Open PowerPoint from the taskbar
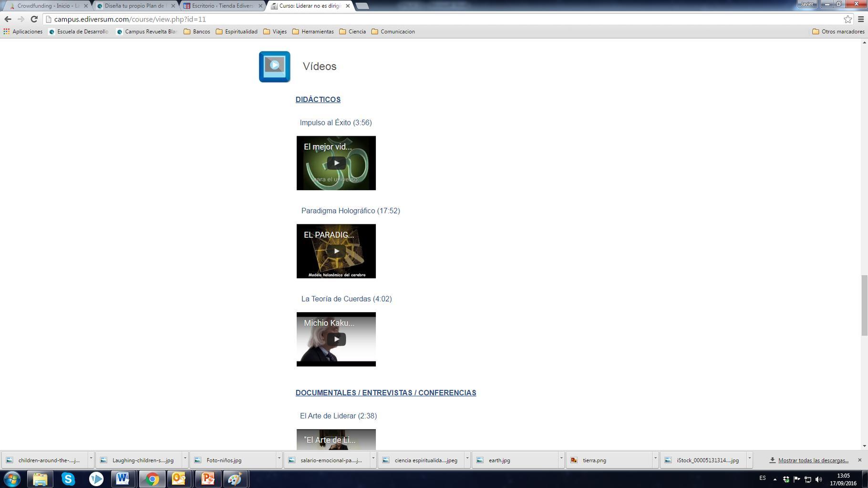Viewport: 868px width, 488px height. tap(207, 478)
